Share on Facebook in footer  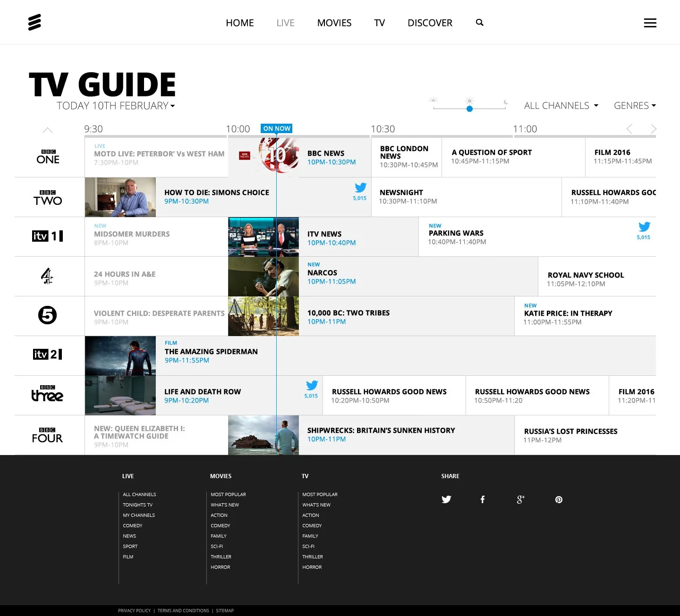[483, 499]
